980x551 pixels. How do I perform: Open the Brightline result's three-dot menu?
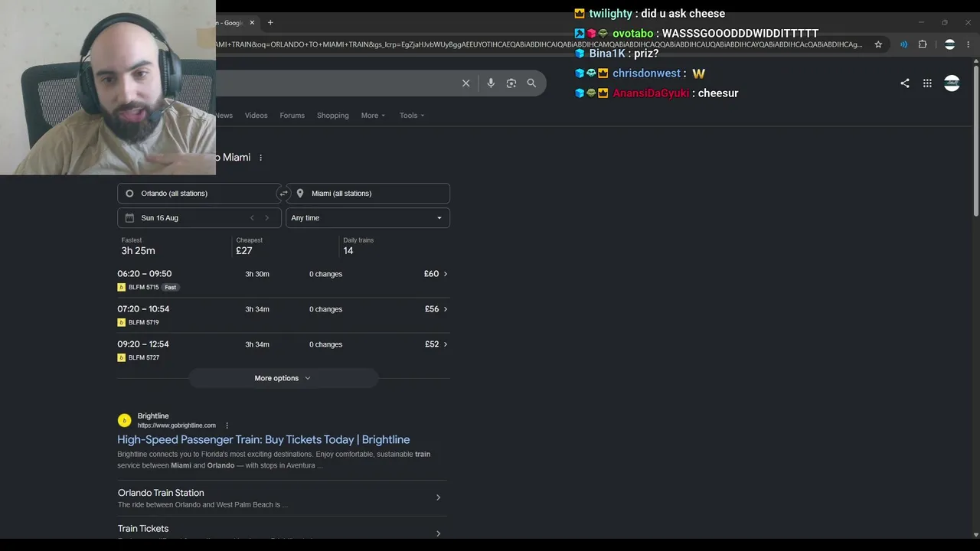coord(227,425)
